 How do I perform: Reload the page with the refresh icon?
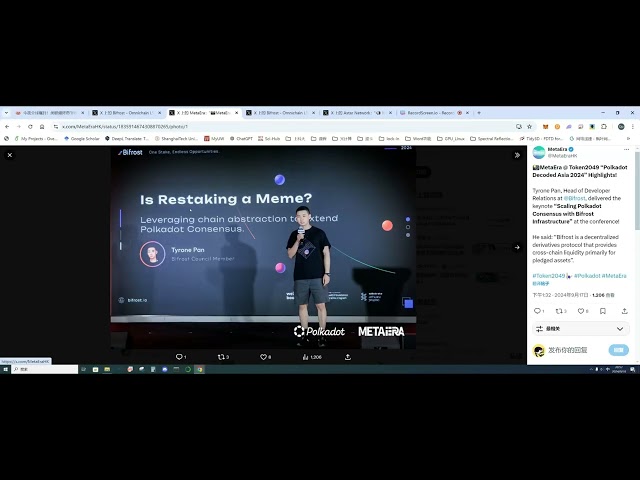pyautogui.click(x=30, y=127)
